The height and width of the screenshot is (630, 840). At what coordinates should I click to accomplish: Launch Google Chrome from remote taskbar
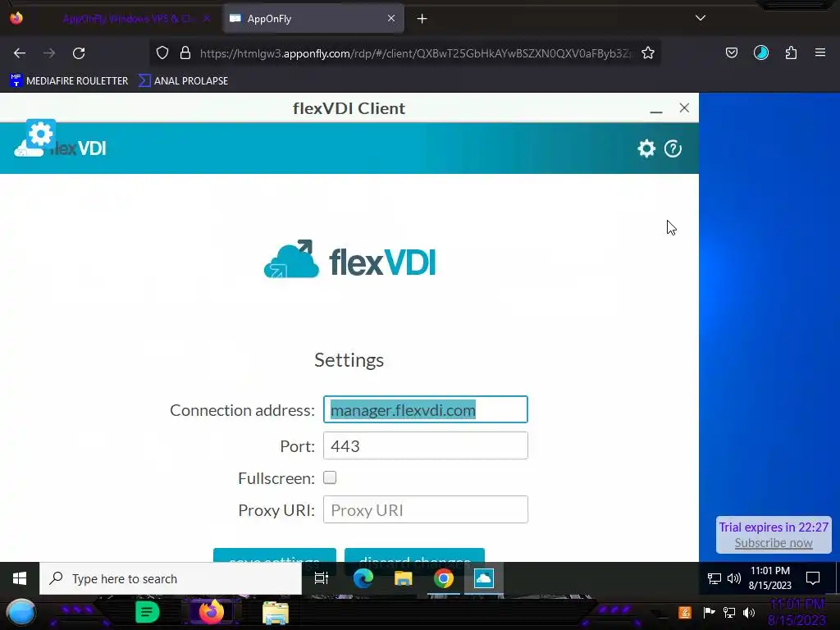pos(444,578)
